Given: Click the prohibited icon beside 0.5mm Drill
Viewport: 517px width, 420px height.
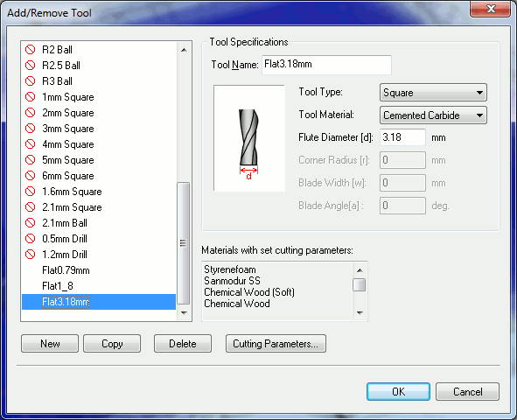Looking at the screenshot, I should point(30,239).
